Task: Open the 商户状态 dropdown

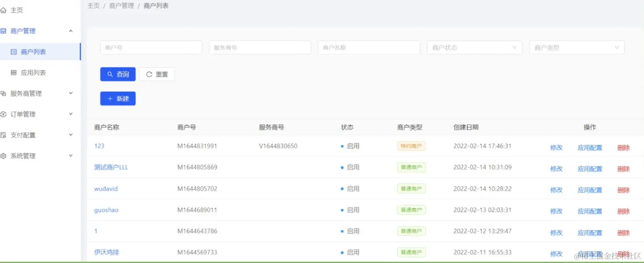Action: [474, 48]
